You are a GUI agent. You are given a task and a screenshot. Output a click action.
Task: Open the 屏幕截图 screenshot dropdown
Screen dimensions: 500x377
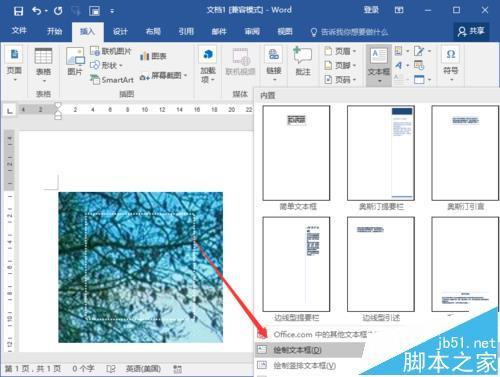[x=163, y=76]
